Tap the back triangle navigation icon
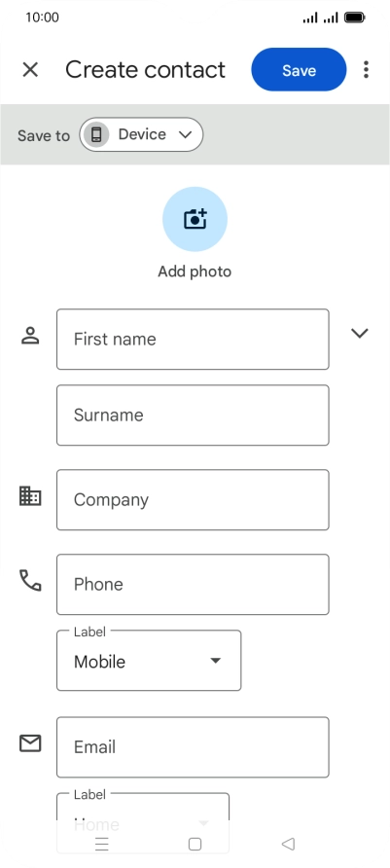 coord(288,844)
